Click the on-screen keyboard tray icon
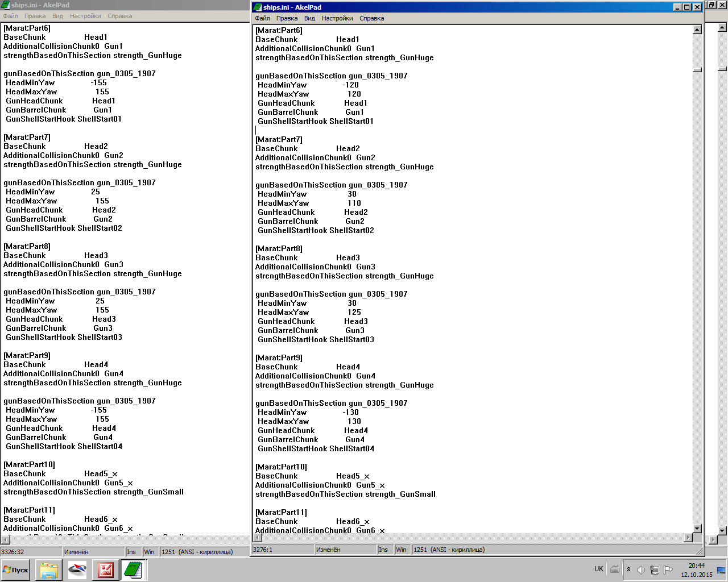The height and width of the screenshot is (582, 728). (615, 569)
